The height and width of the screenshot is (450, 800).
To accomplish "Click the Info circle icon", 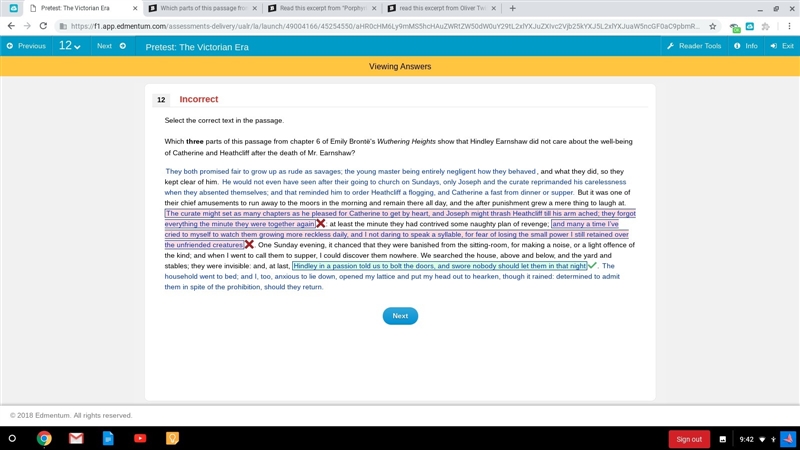I will [x=737, y=46].
